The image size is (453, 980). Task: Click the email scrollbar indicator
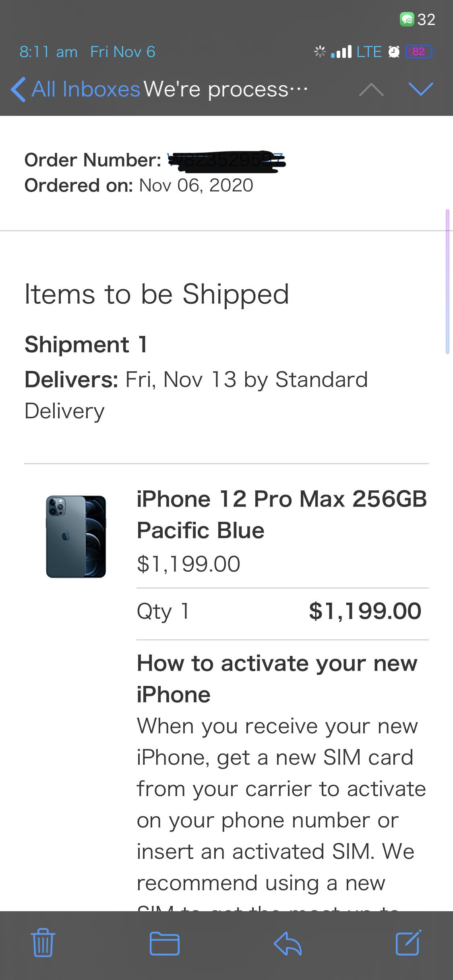pos(447,282)
